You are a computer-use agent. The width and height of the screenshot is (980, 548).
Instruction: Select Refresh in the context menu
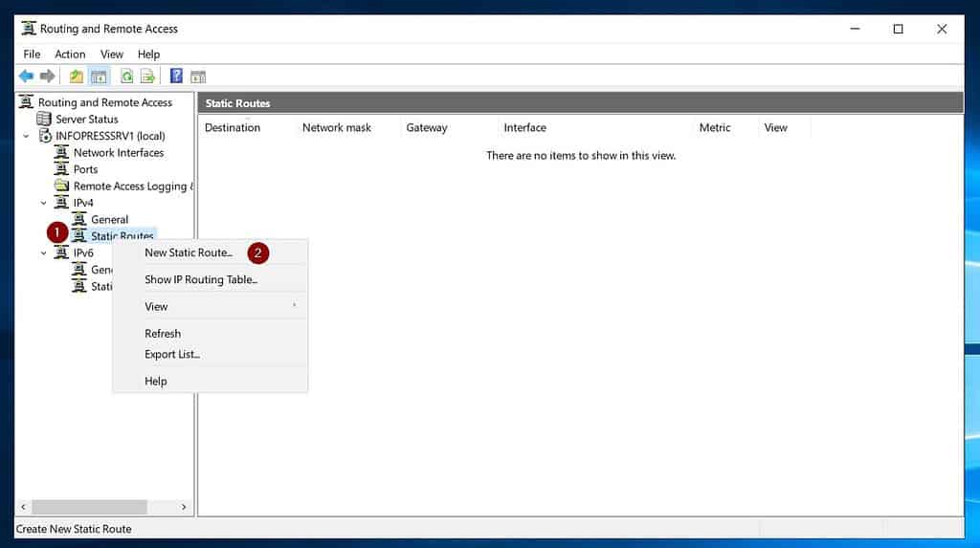pos(210,334)
